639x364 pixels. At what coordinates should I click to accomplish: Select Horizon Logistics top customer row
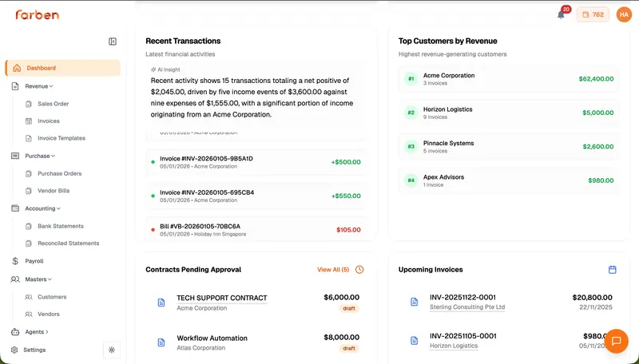point(508,113)
